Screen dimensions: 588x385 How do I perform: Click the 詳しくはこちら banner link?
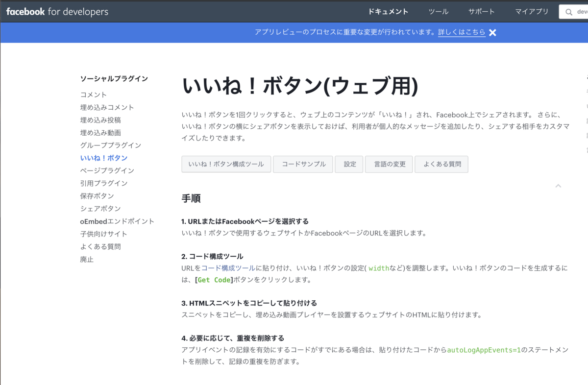pyautogui.click(x=461, y=32)
